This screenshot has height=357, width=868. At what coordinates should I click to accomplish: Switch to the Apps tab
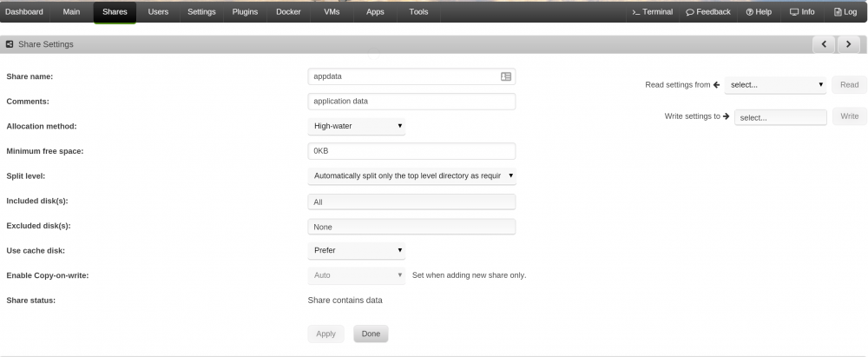[375, 11]
